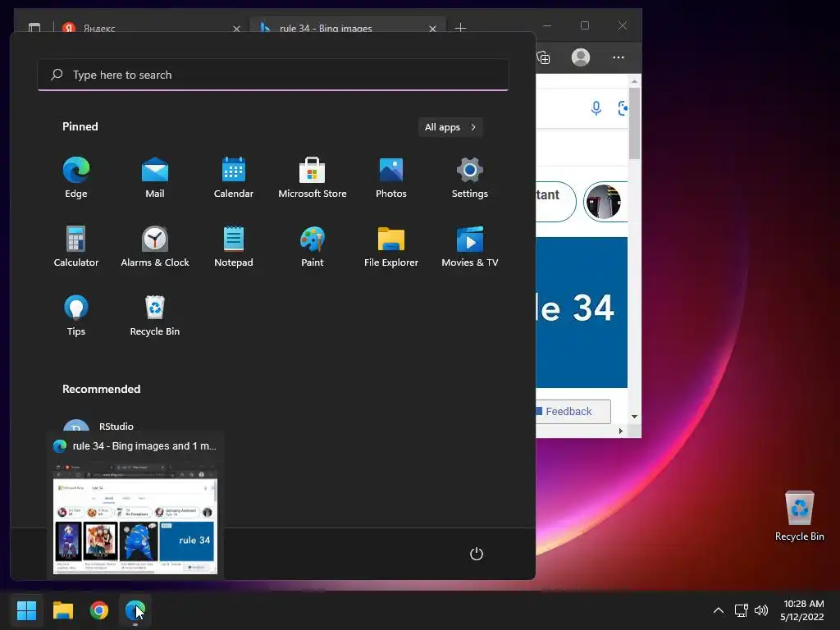Click the network icon in system tray

pyautogui.click(x=741, y=610)
